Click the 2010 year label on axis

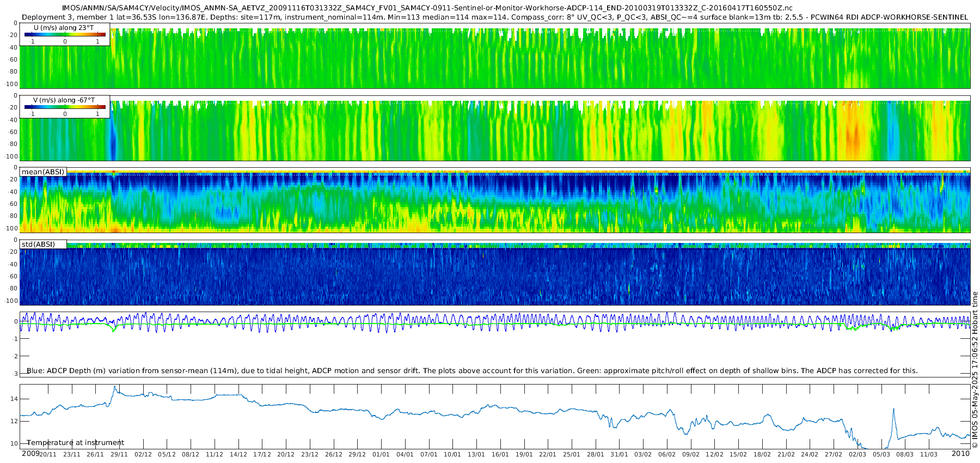(x=960, y=453)
